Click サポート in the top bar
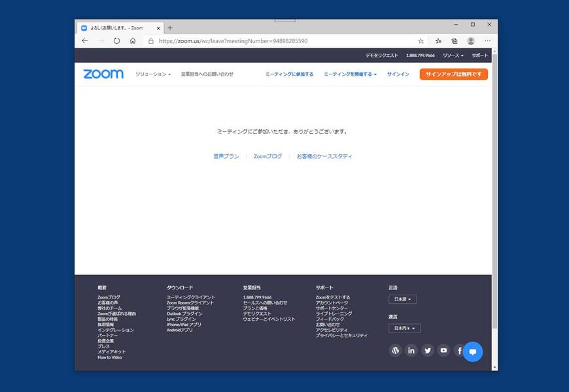Screen dimensions: 569x392 tap(480, 56)
